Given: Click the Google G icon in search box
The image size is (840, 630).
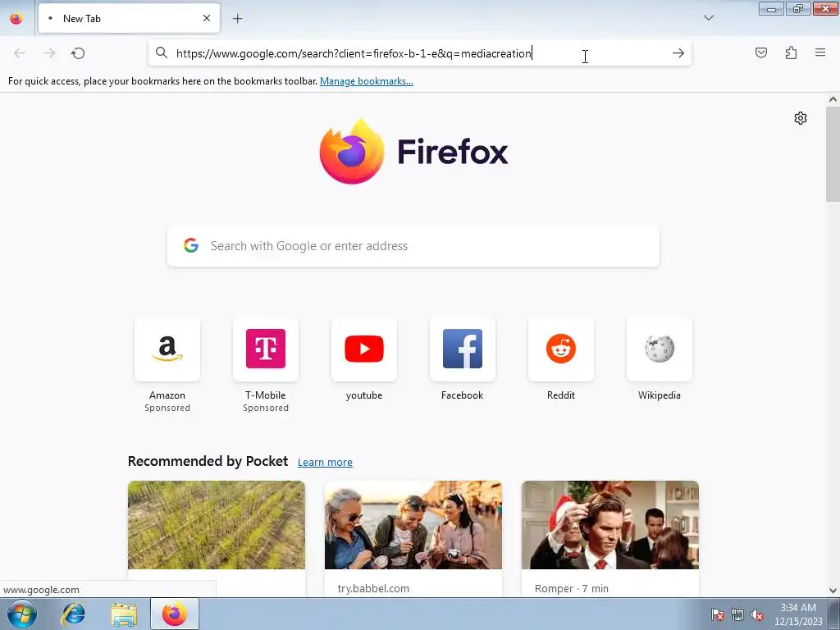Looking at the screenshot, I should pos(191,245).
